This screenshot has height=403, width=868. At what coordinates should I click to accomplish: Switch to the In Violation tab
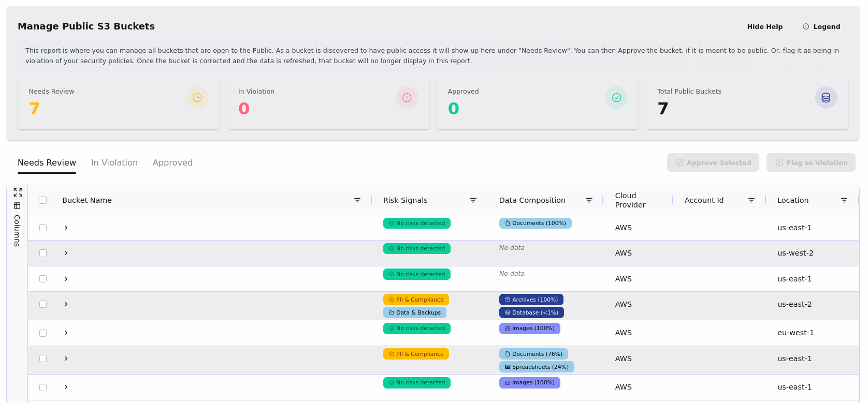click(x=114, y=162)
